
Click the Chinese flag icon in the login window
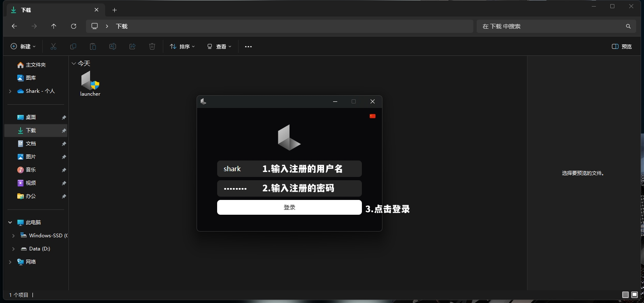pyautogui.click(x=372, y=116)
